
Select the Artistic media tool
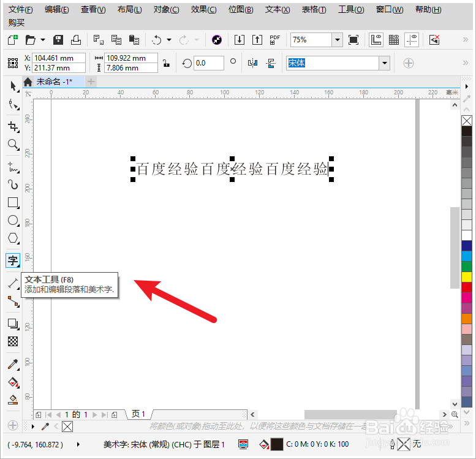coord(13,184)
